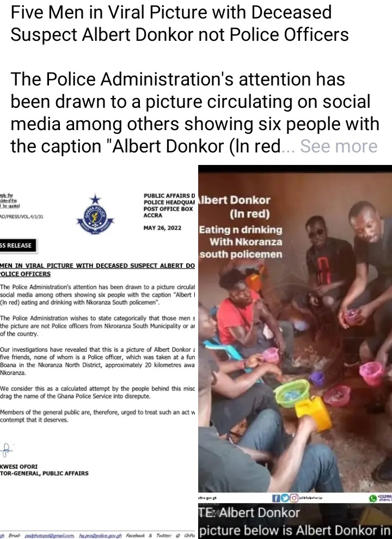Click the Instagram icon in footer strip
This screenshot has height=539, width=392.
tap(293, 498)
